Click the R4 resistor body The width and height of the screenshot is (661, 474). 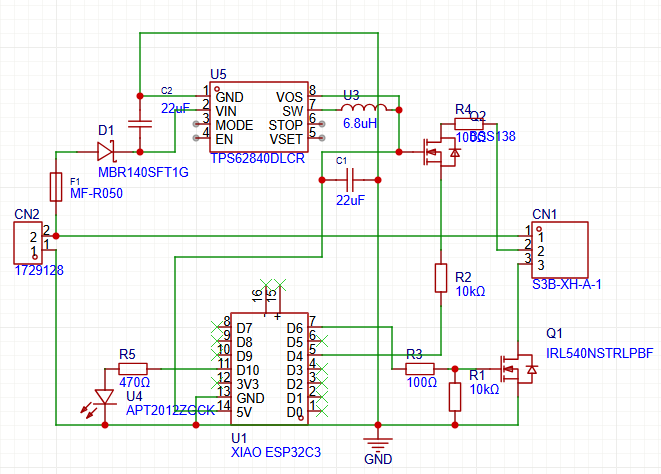tap(469, 124)
